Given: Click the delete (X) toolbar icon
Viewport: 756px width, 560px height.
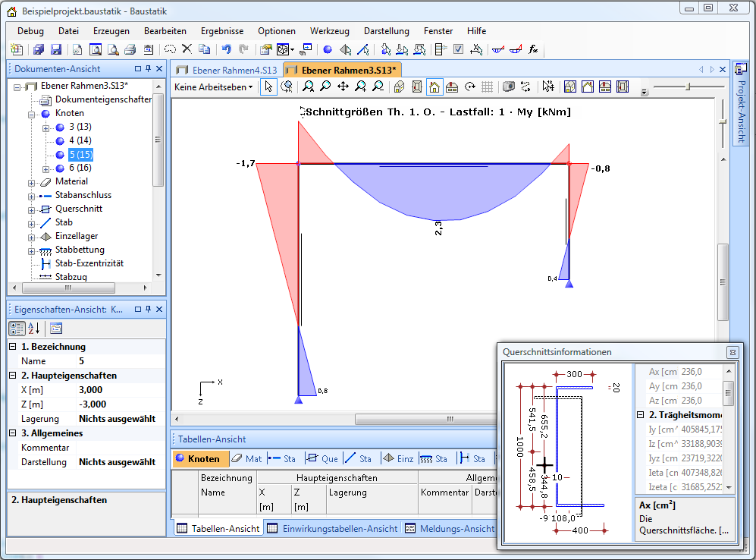Looking at the screenshot, I should (187, 49).
